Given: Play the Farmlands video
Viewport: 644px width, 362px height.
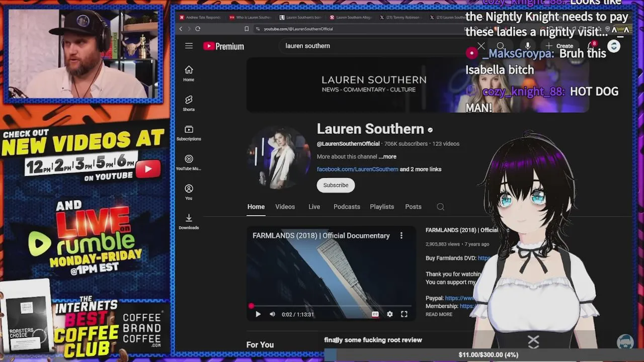Looking at the screenshot, I should tap(258, 314).
